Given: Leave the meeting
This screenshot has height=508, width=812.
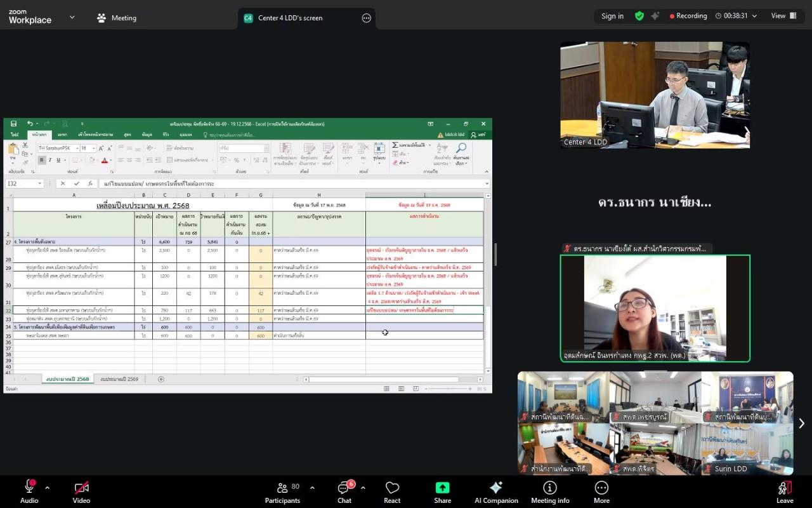Looking at the screenshot, I should tap(785, 491).
